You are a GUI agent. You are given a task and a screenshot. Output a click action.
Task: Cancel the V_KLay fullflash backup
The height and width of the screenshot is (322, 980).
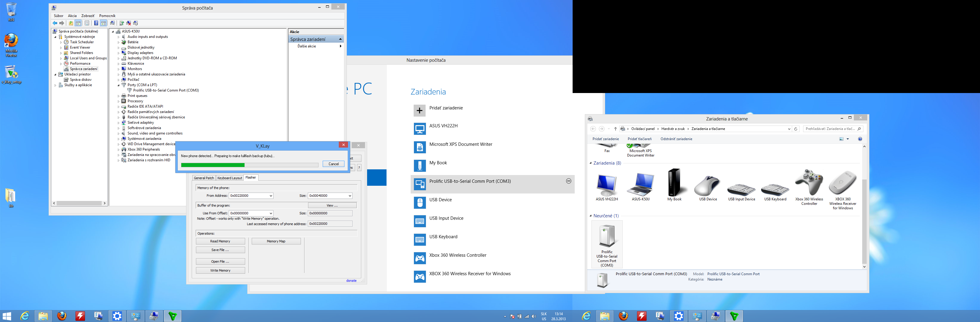[x=333, y=164]
